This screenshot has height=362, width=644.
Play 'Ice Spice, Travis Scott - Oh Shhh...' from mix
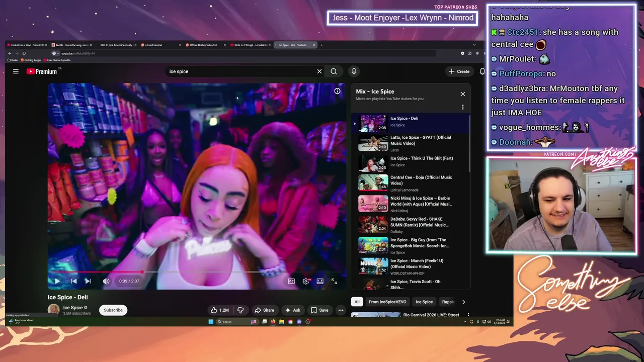click(x=410, y=284)
